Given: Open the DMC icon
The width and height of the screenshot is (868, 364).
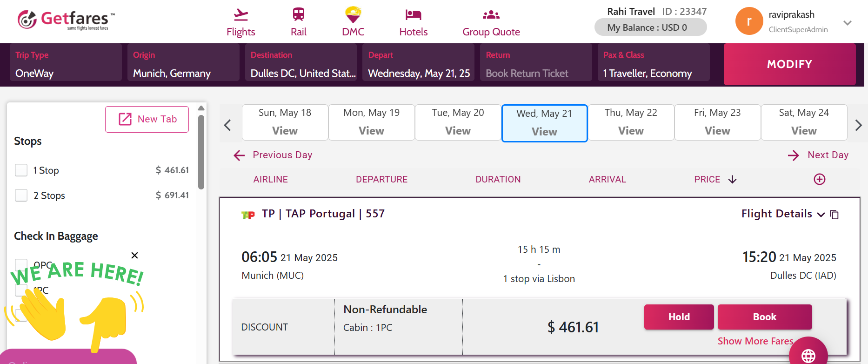Looking at the screenshot, I should click(353, 15).
